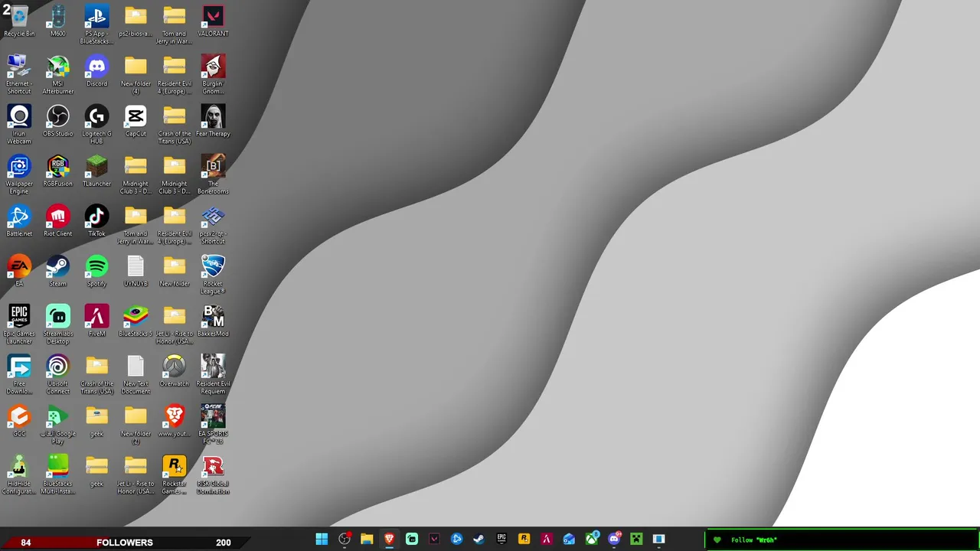
Task: Open Spotify
Action: click(96, 266)
